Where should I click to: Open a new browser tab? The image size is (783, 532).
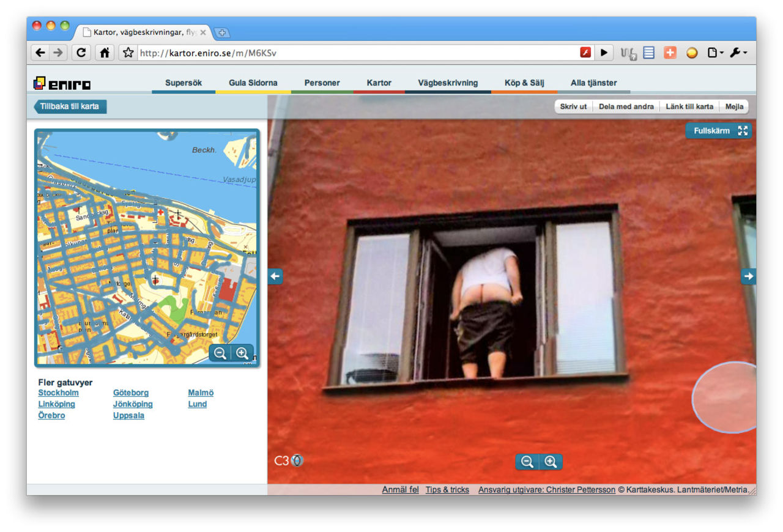click(222, 32)
